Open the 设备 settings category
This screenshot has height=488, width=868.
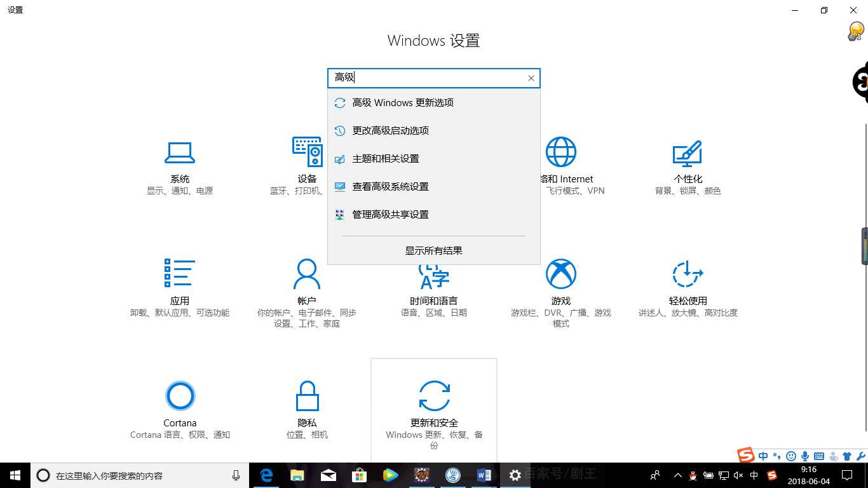tap(307, 168)
